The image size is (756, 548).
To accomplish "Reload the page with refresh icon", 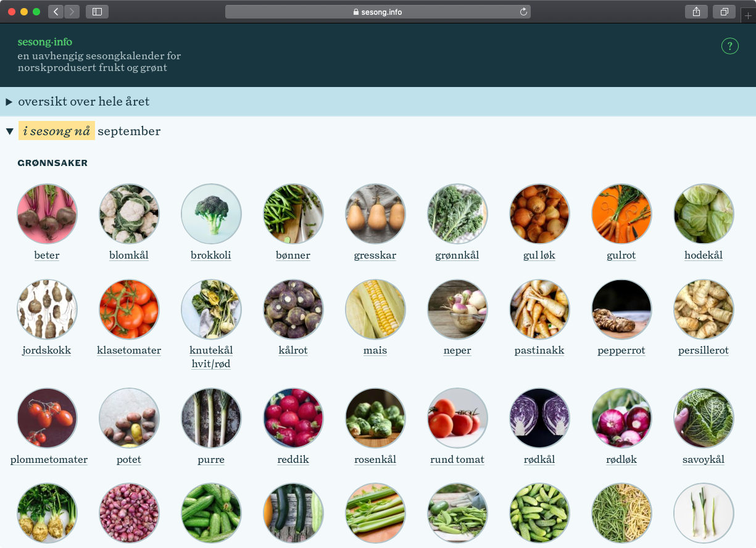I will (524, 12).
